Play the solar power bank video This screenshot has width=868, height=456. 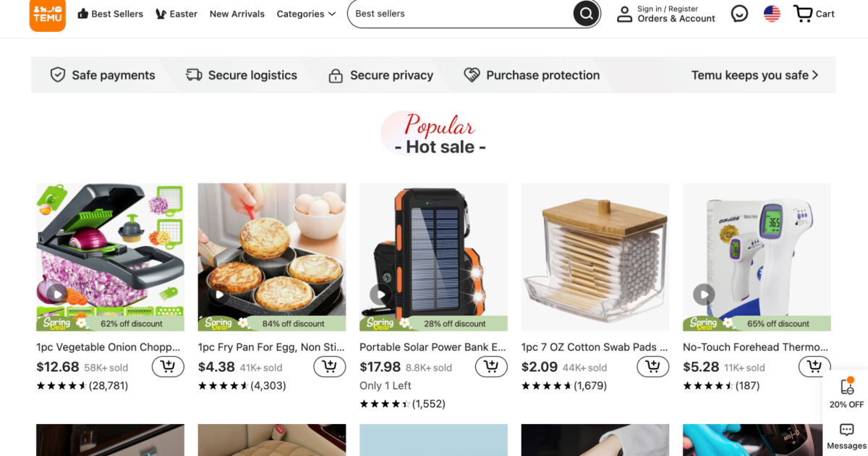380,295
